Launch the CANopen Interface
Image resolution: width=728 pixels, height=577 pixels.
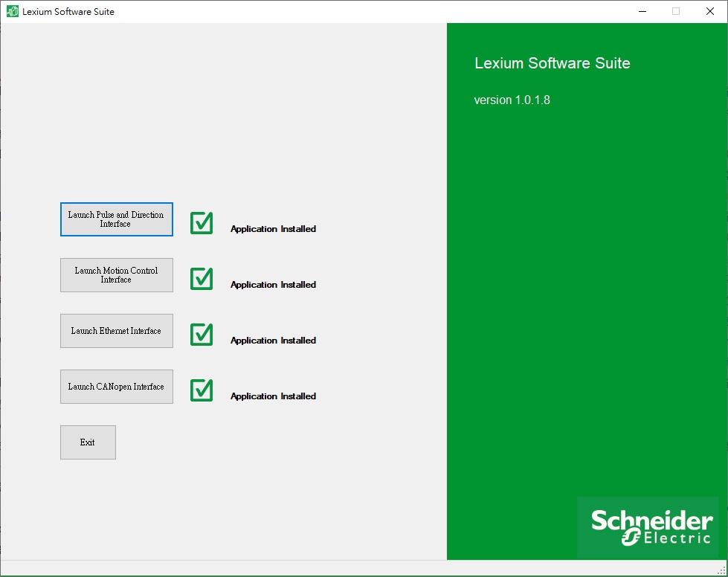coord(116,386)
